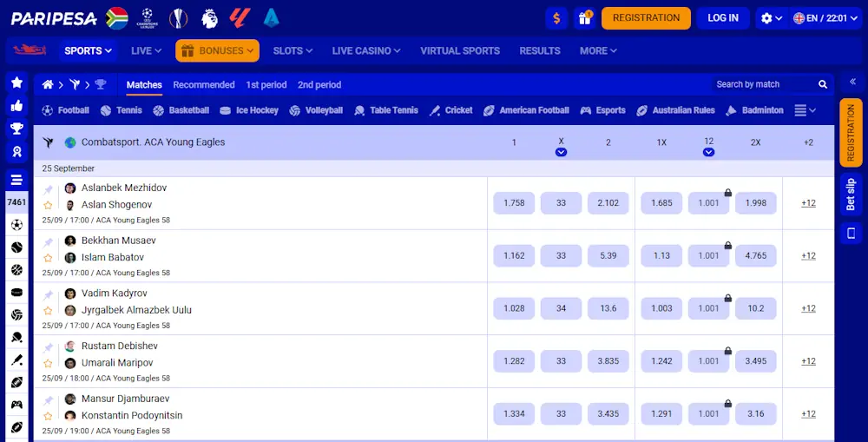The image size is (868, 442).
Task: Open favorites star in left sidebar
Action: (x=16, y=82)
